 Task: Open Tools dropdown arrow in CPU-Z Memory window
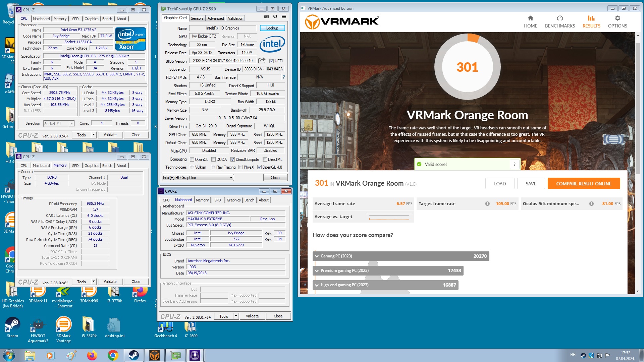[x=94, y=282]
